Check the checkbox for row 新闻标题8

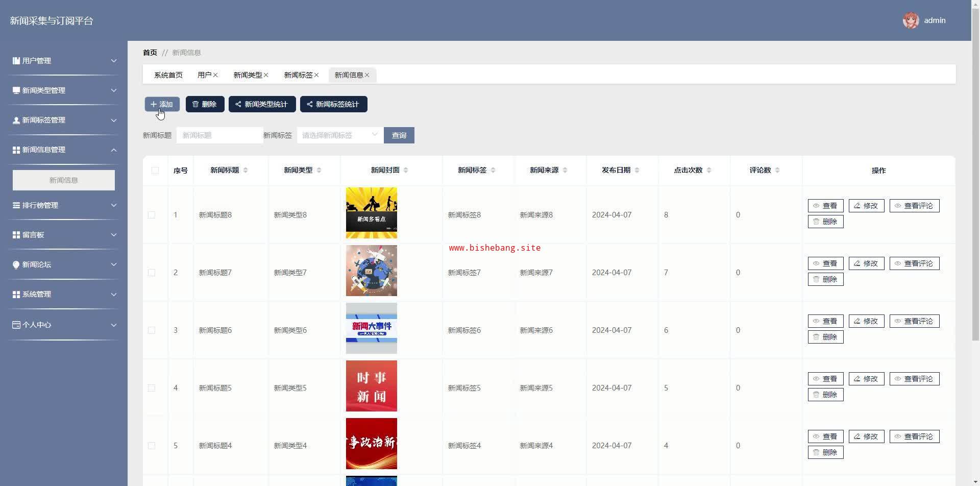(152, 215)
